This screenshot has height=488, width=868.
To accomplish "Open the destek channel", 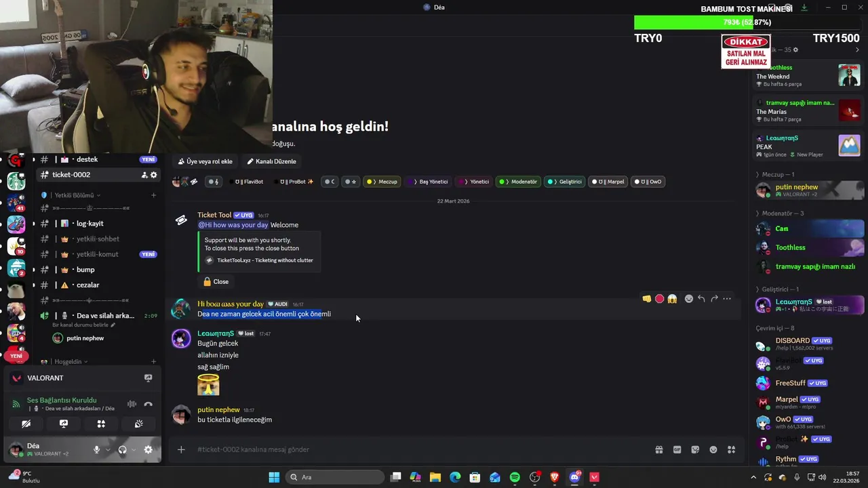I will 98,159.
